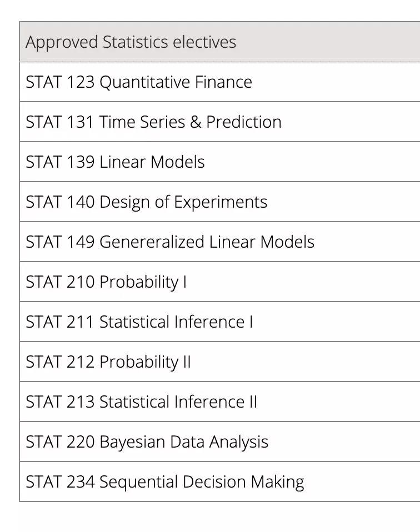Select STAT 123 Quantitative Finance row
The height and width of the screenshot is (532, 420).
point(220,82)
